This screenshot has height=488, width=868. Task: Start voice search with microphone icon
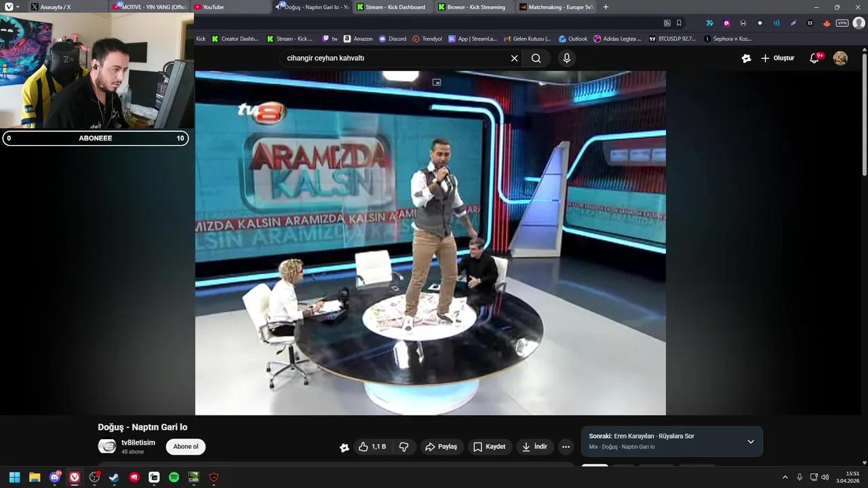567,58
